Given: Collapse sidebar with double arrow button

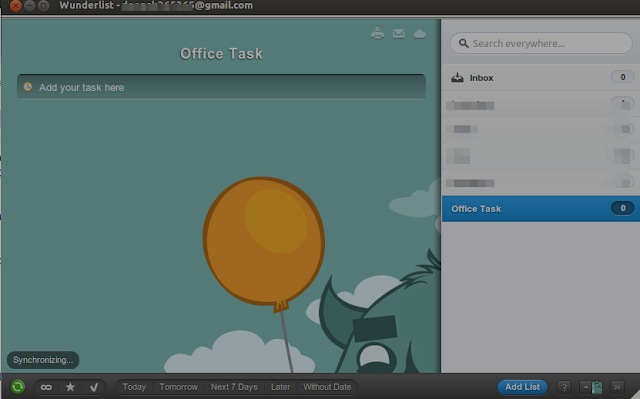Looking at the screenshot, I should (617, 387).
